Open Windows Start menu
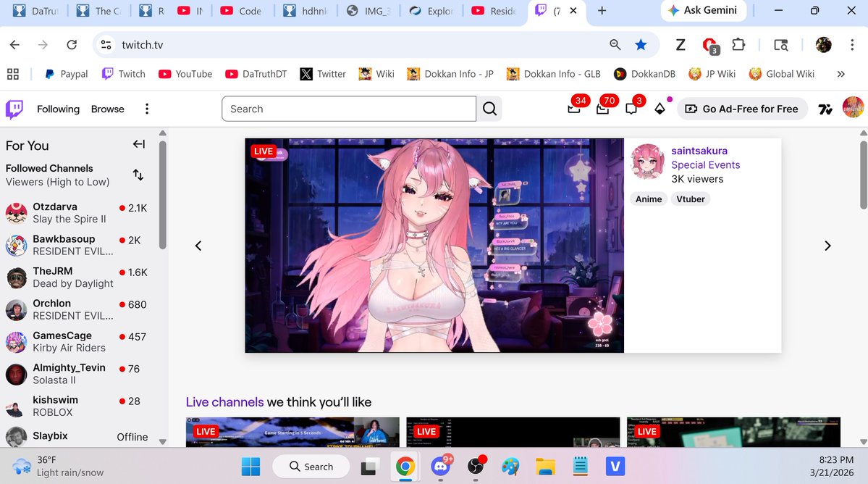The image size is (868, 484). click(x=250, y=467)
